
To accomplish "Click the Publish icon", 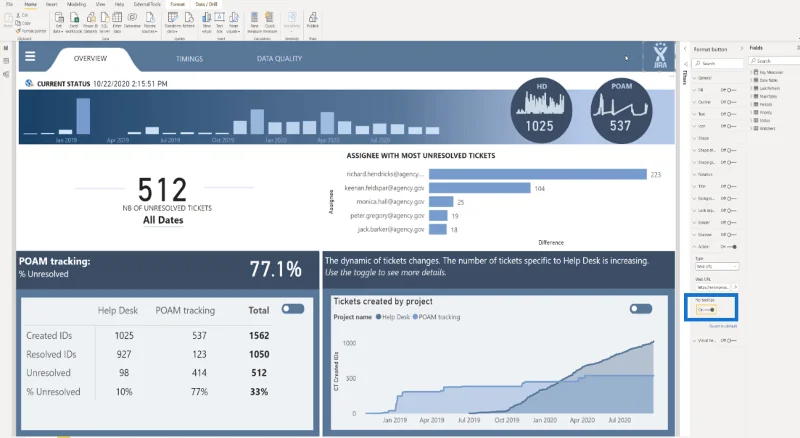I will (313, 18).
